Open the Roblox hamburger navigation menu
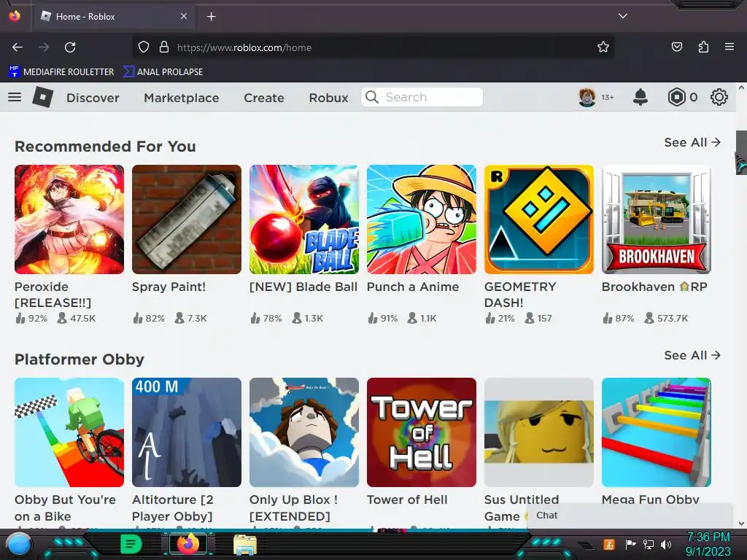The image size is (747, 560). pyautogui.click(x=15, y=97)
